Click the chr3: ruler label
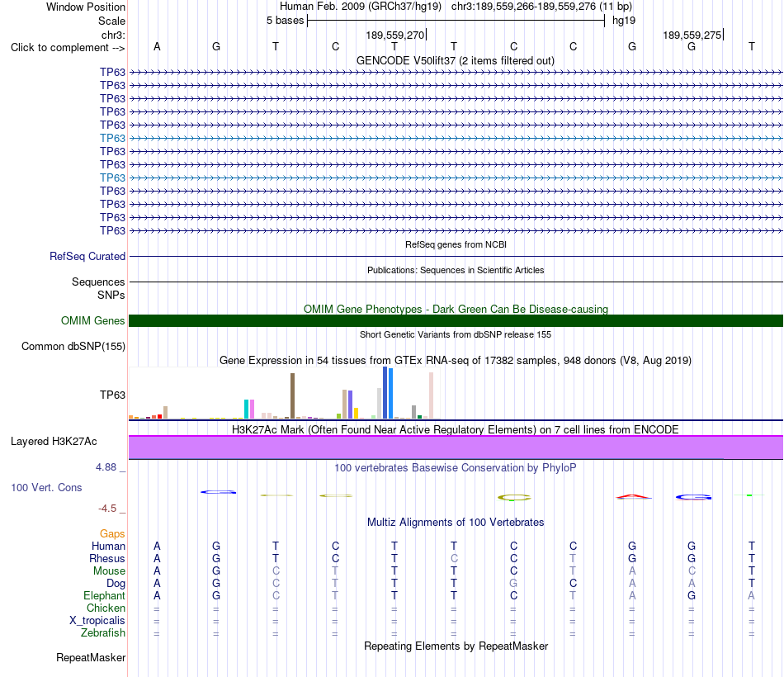 coord(113,35)
